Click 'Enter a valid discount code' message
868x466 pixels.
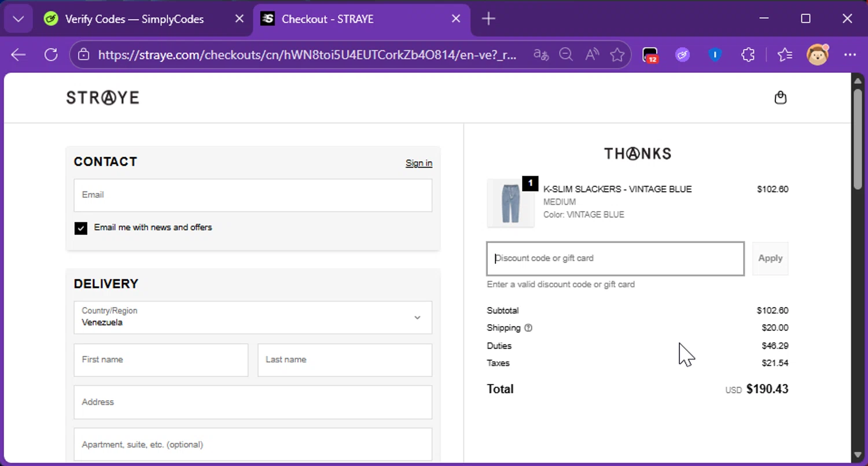pyautogui.click(x=561, y=284)
